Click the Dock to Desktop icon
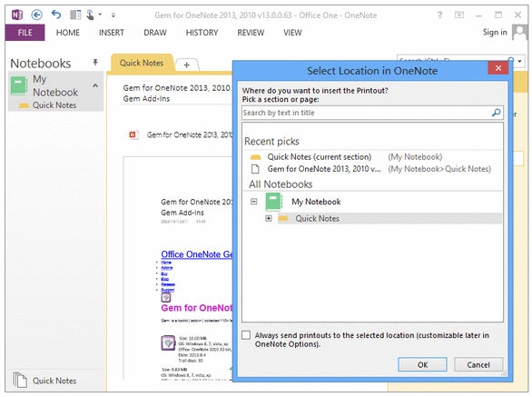This screenshot has height=397, width=532. (75, 15)
